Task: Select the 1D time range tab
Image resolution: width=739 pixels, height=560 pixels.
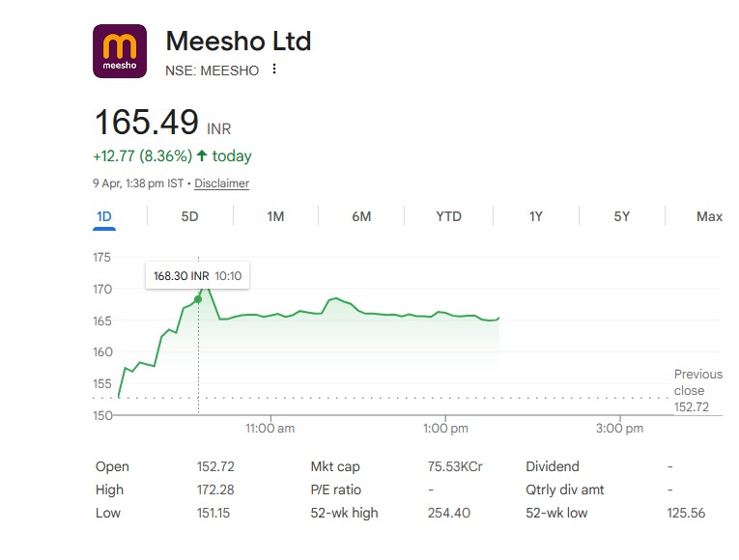Action: 104,216
